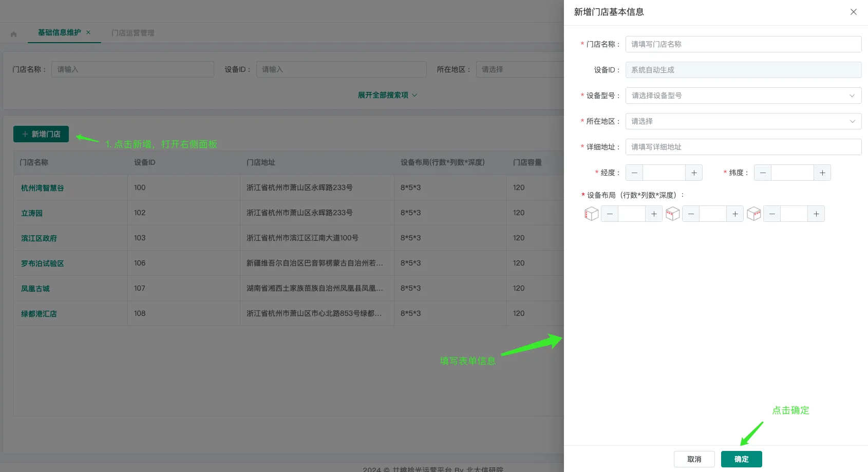Increase 纬度 value with the plus button

[822, 173]
